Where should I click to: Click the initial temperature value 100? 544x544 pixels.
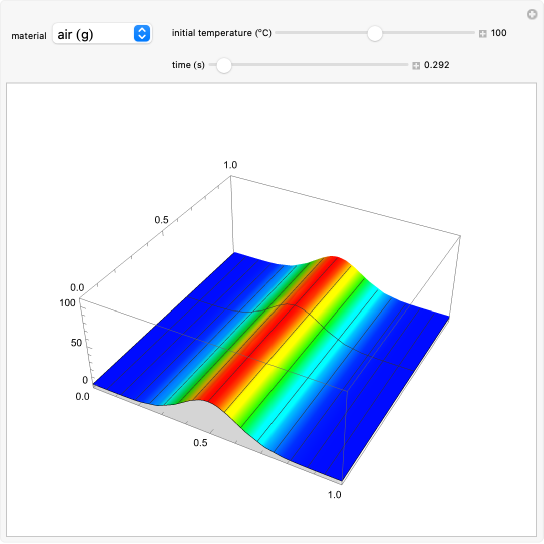point(499,33)
